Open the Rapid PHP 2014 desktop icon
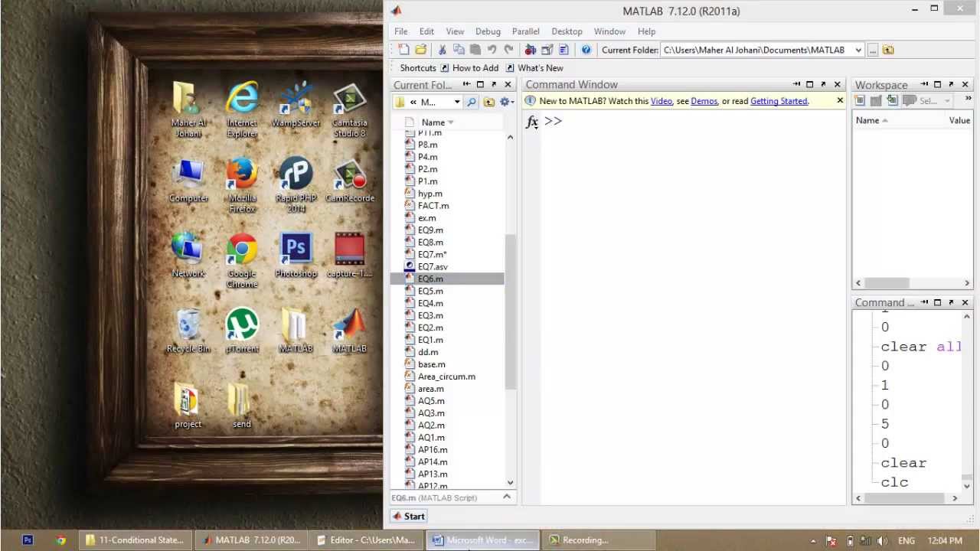 click(296, 185)
